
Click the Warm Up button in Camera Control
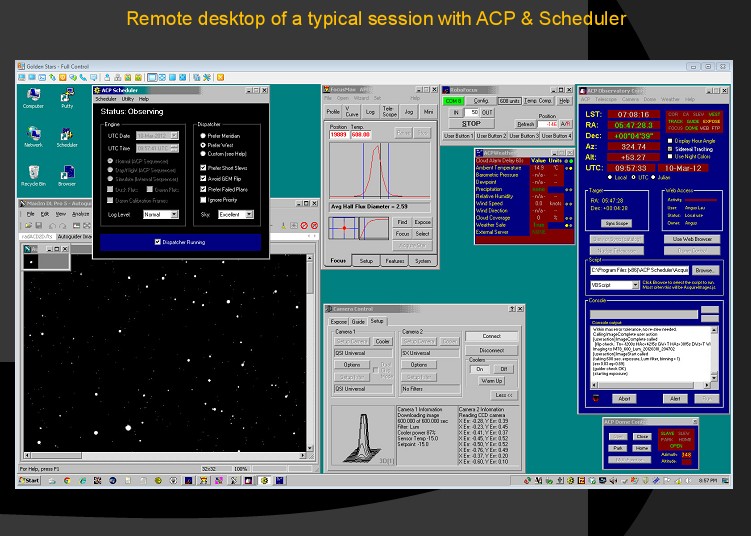(491, 381)
